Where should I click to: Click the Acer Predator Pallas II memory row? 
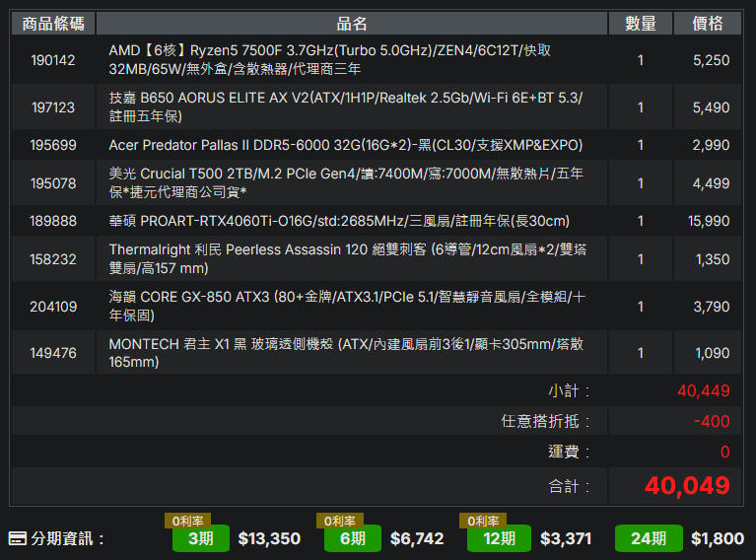pyautogui.click(x=377, y=145)
